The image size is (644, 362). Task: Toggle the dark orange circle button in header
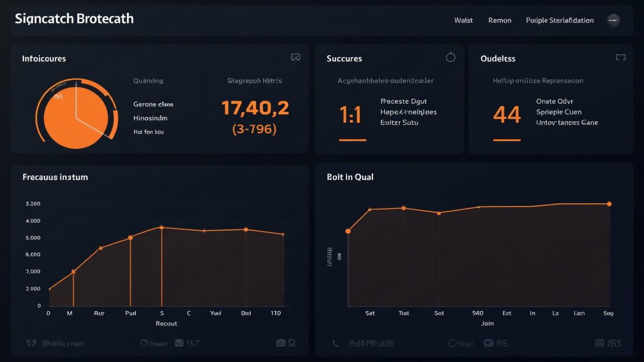(x=613, y=21)
